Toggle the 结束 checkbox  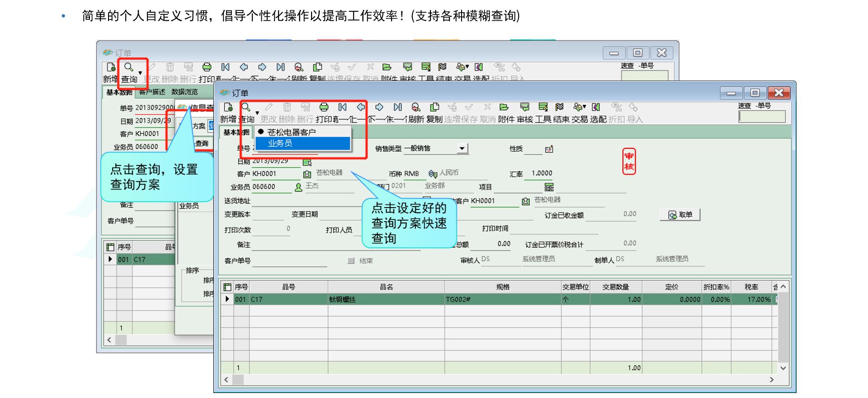pos(351,261)
